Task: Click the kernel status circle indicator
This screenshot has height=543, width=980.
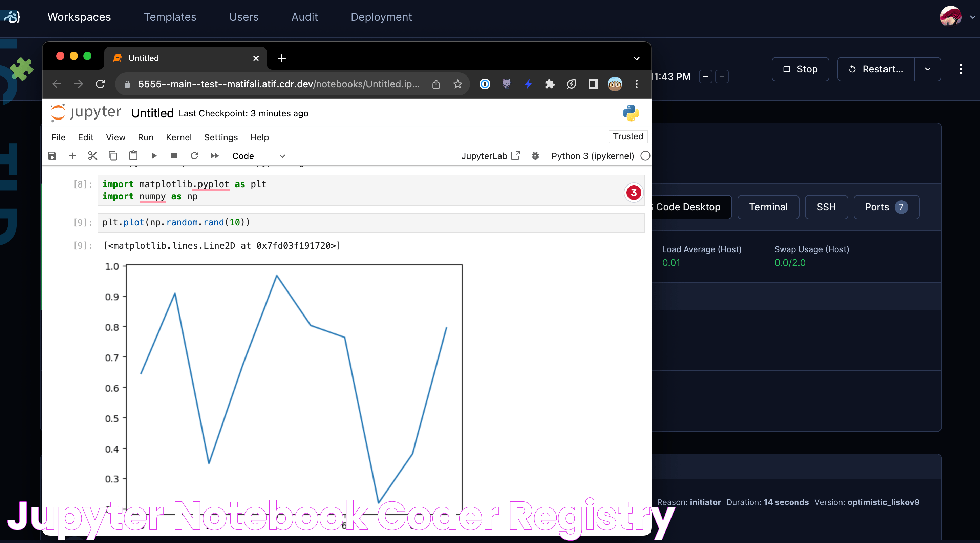Action: (x=645, y=156)
